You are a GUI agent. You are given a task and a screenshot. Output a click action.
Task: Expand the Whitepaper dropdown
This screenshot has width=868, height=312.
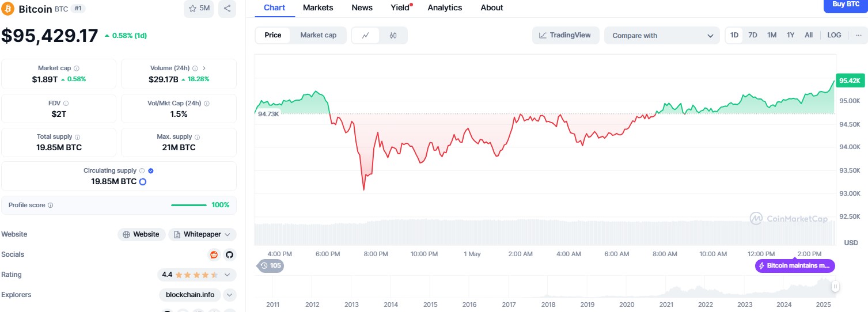202,234
